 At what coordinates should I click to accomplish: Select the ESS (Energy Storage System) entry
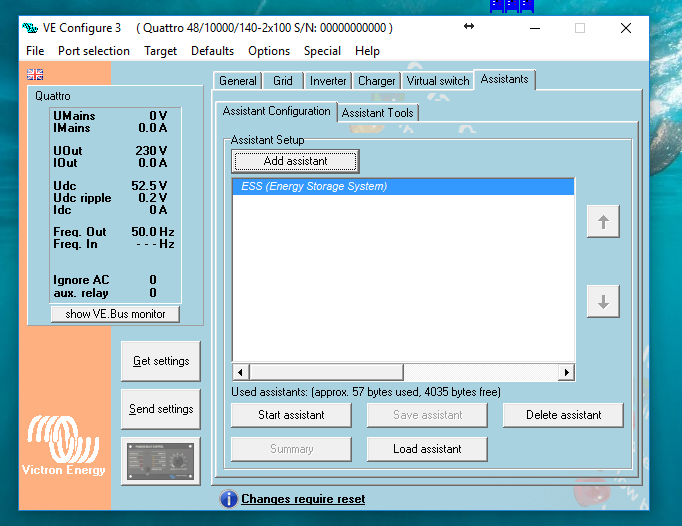[403, 186]
